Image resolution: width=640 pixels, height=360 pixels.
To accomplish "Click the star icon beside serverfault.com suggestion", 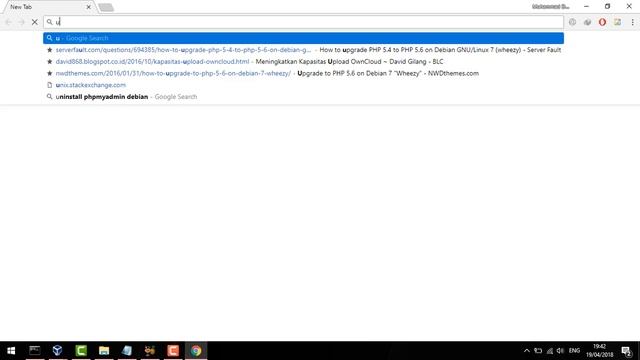I will click(x=49, y=50).
